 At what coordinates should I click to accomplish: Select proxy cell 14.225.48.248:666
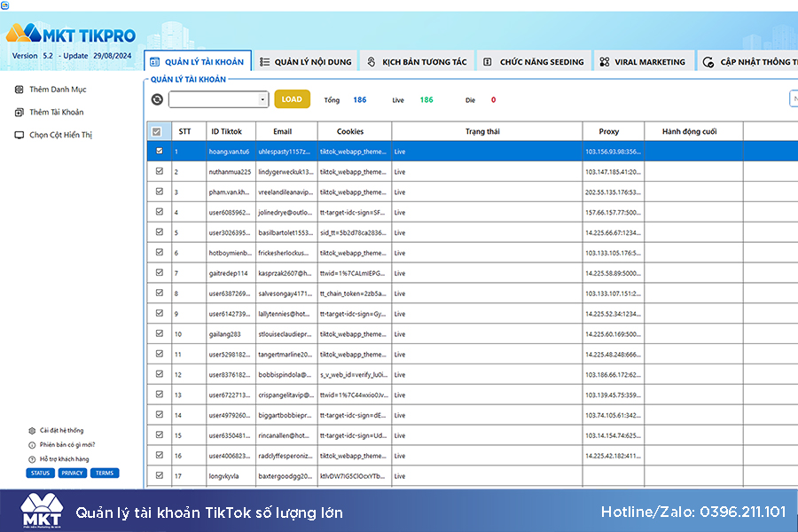tap(614, 355)
